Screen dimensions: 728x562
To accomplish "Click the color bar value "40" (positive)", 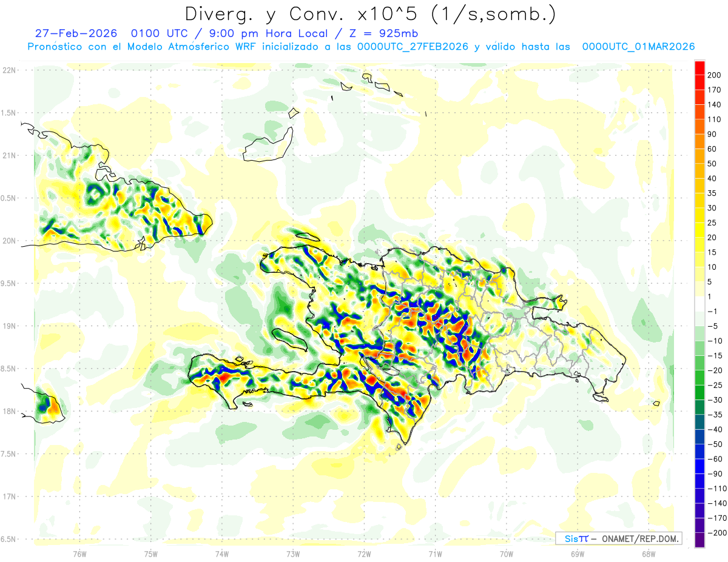I will pos(713,178).
